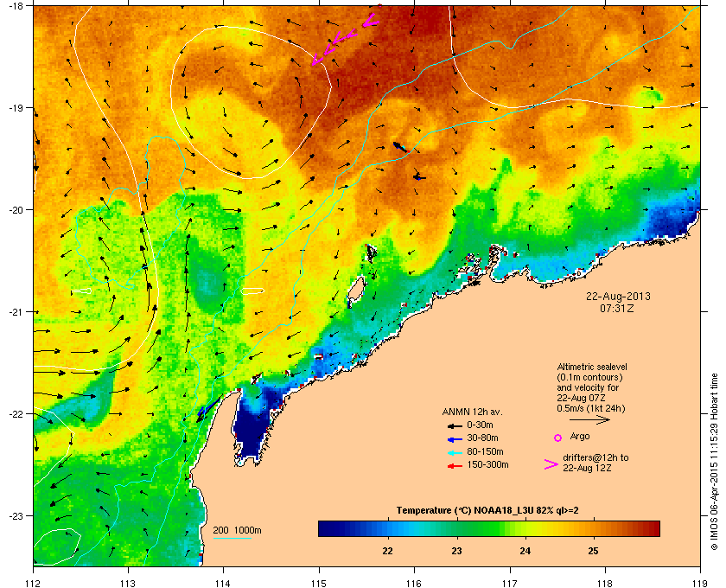726x588 pixels.
Task: Click the black 0-30m legend arrow
Action: pos(455,425)
